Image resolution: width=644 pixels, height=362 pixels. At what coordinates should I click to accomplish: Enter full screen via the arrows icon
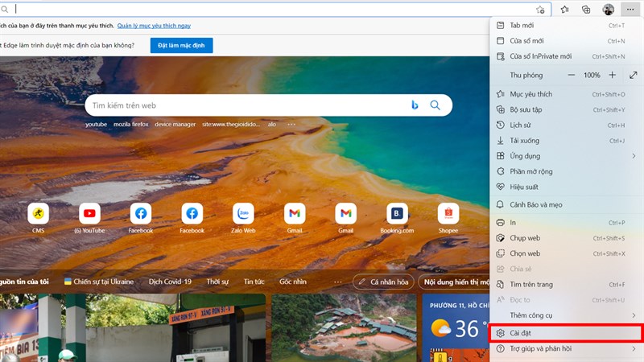tap(633, 75)
